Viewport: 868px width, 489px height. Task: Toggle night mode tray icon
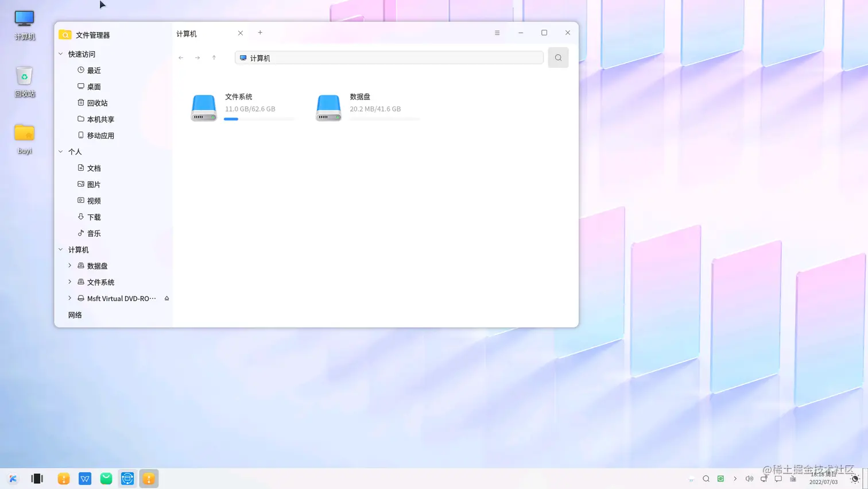(855, 479)
